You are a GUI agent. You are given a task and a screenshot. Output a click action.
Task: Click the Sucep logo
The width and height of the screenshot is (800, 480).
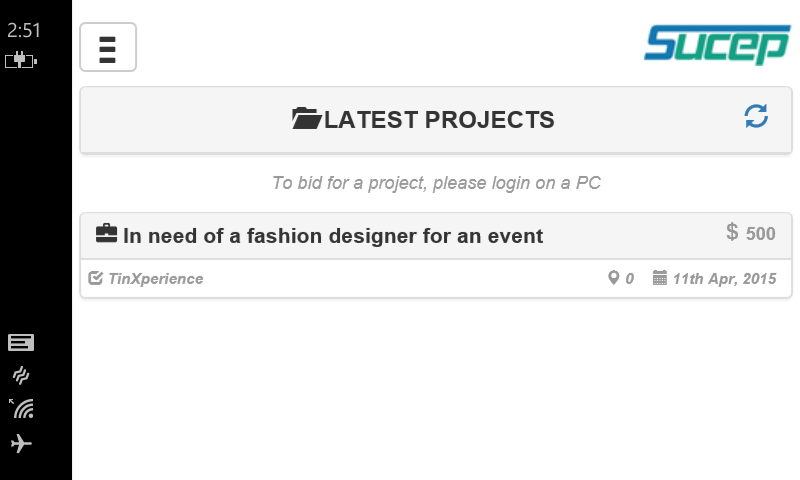click(717, 45)
